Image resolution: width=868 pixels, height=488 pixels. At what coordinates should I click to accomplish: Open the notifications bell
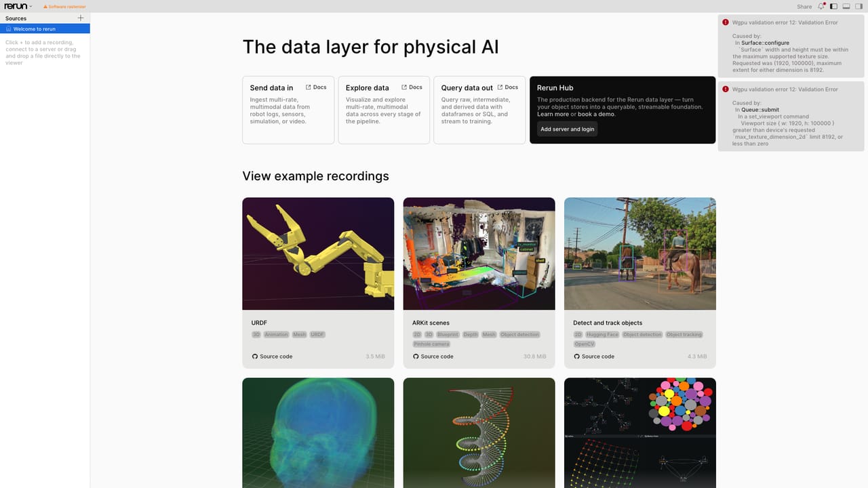point(821,6)
